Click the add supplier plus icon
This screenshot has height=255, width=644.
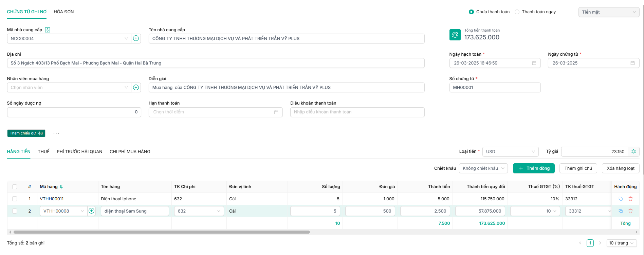136,38
